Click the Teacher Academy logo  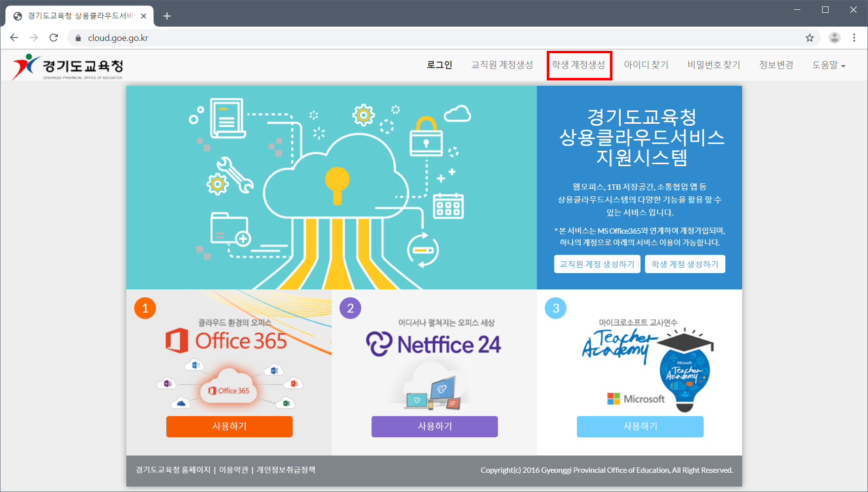click(x=619, y=346)
